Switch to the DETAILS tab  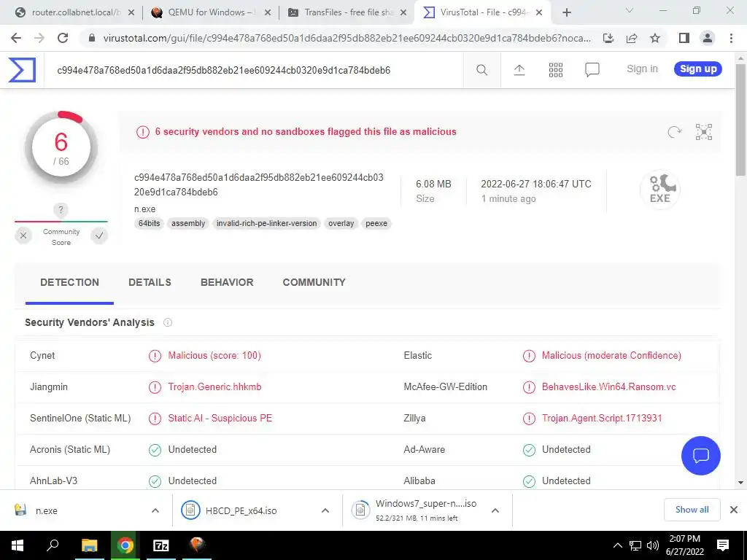(150, 282)
